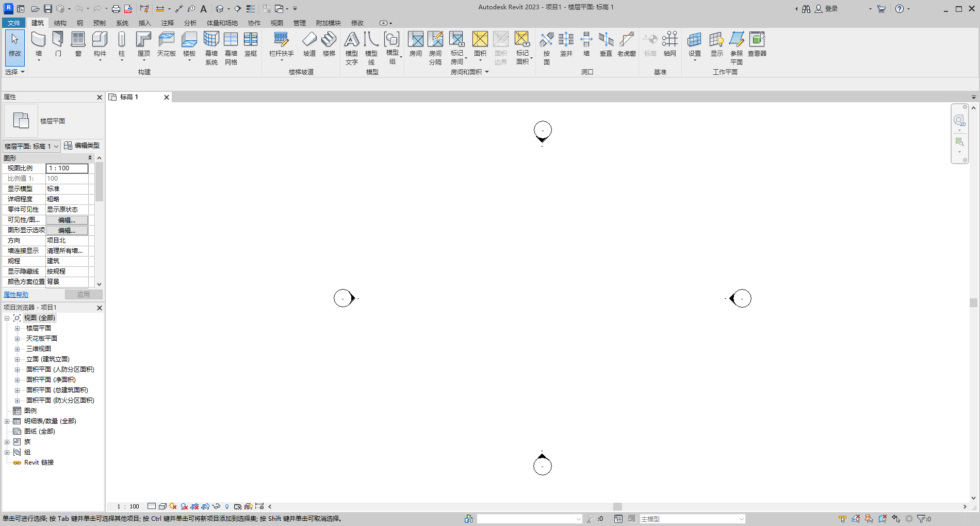The image size is (980, 526).
Task: Switch to the 插入 ribbon tab
Action: 144,23
